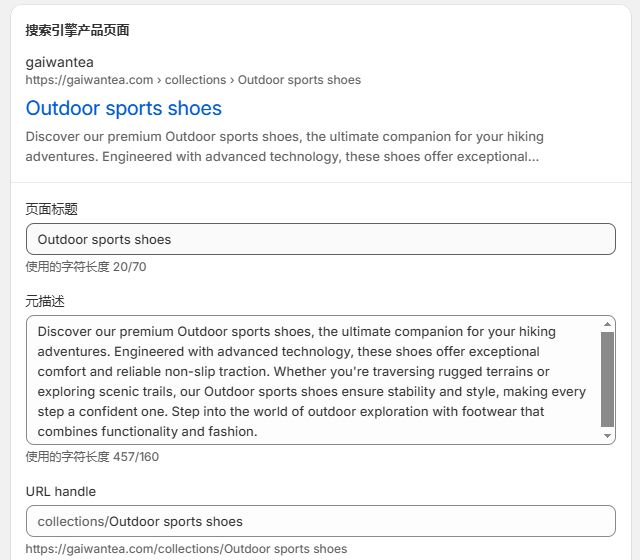Click the URL handle input field
Screen dimensions: 640x560
pyautogui.click(x=320, y=521)
